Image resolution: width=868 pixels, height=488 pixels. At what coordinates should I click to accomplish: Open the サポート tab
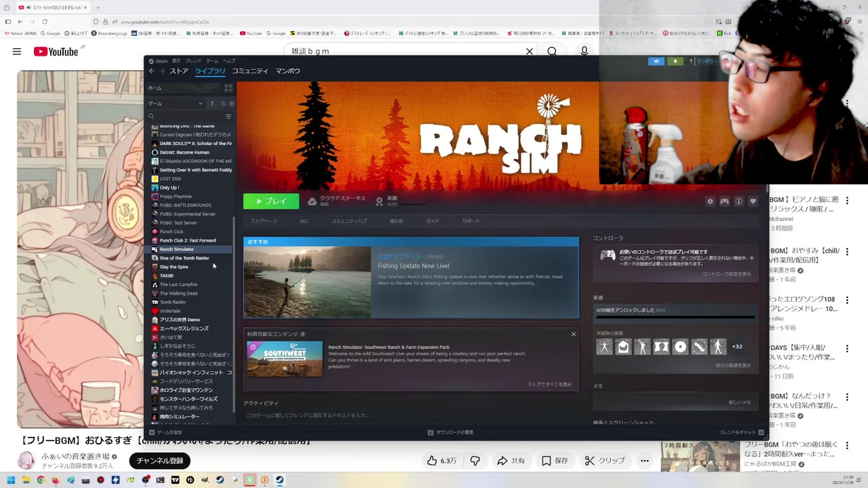[x=471, y=221]
